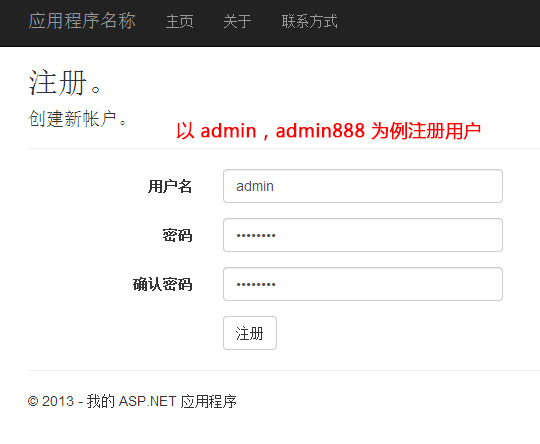
Task: Click the 创建新帐户。 subtitle text
Action: pos(77,119)
